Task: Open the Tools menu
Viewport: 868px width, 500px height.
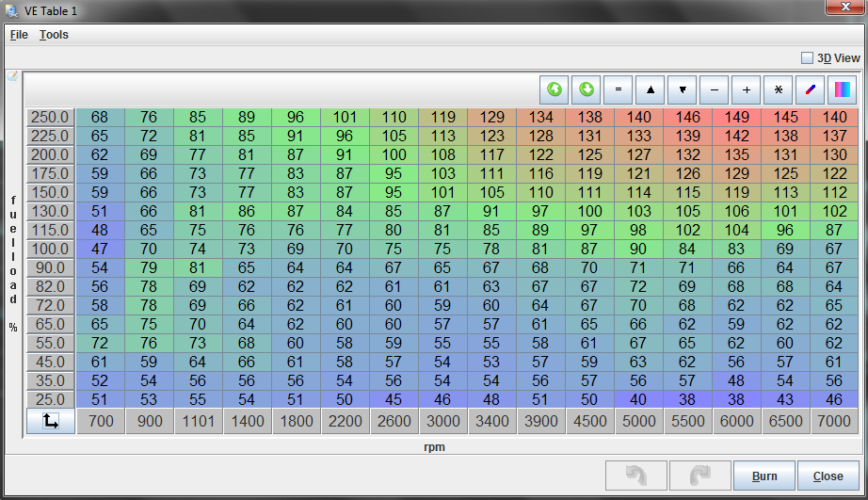Action: [54, 34]
